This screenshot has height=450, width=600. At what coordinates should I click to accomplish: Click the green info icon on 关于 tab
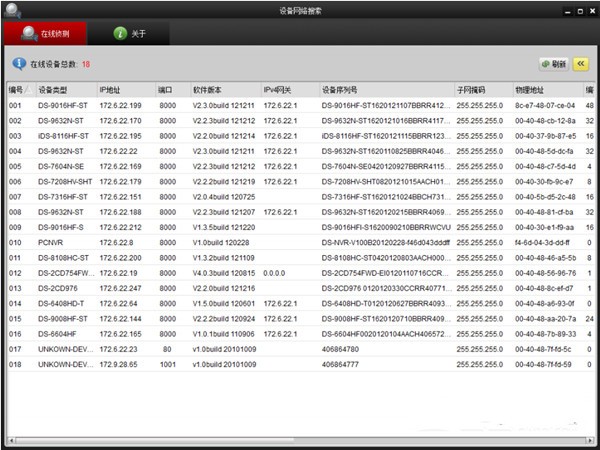120,34
